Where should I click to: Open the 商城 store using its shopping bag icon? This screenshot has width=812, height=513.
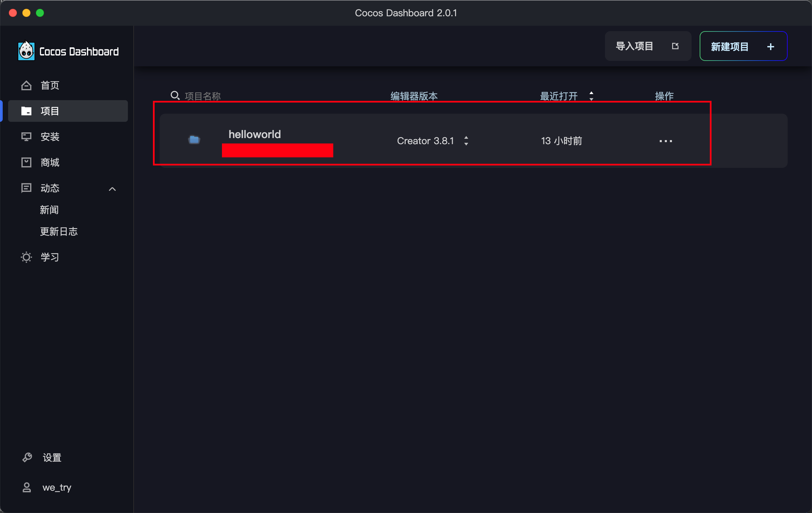tap(26, 162)
